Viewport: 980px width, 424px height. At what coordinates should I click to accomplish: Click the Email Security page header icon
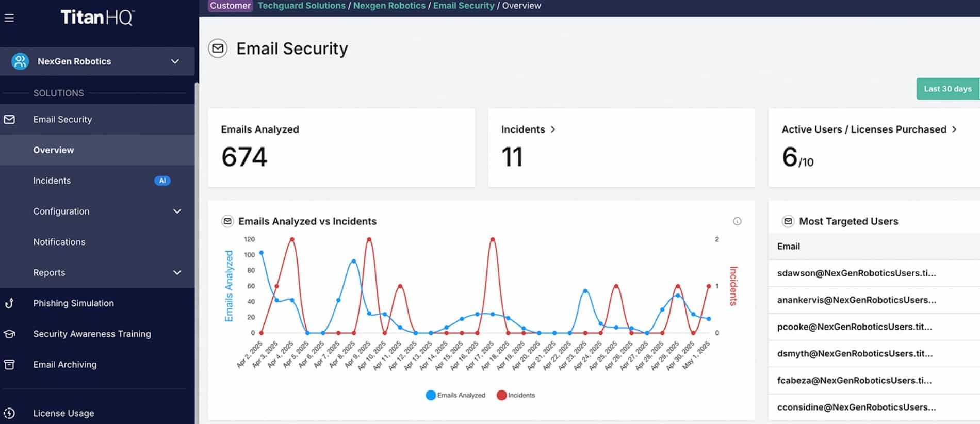pos(218,48)
